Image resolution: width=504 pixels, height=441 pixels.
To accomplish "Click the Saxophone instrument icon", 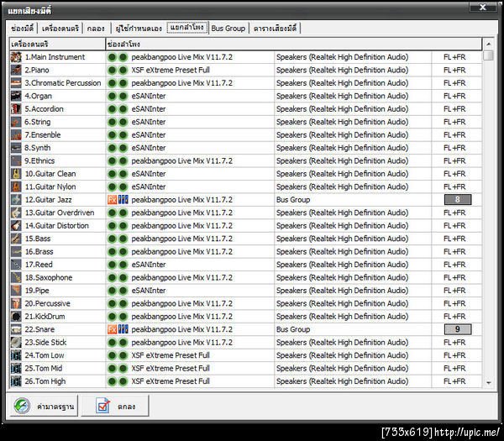I will [x=16, y=277].
